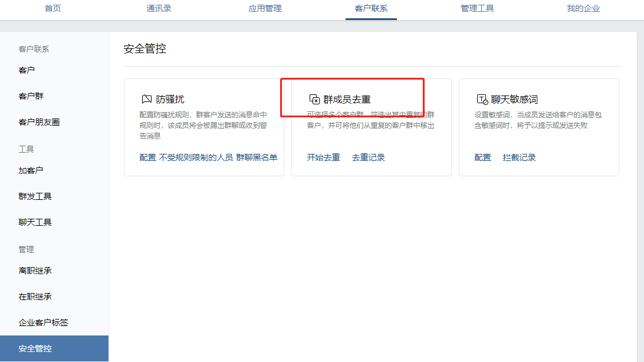This screenshot has height=362, width=644.
Task: Open the 不受规则限制的人员 link
Action: coord(196,157)
